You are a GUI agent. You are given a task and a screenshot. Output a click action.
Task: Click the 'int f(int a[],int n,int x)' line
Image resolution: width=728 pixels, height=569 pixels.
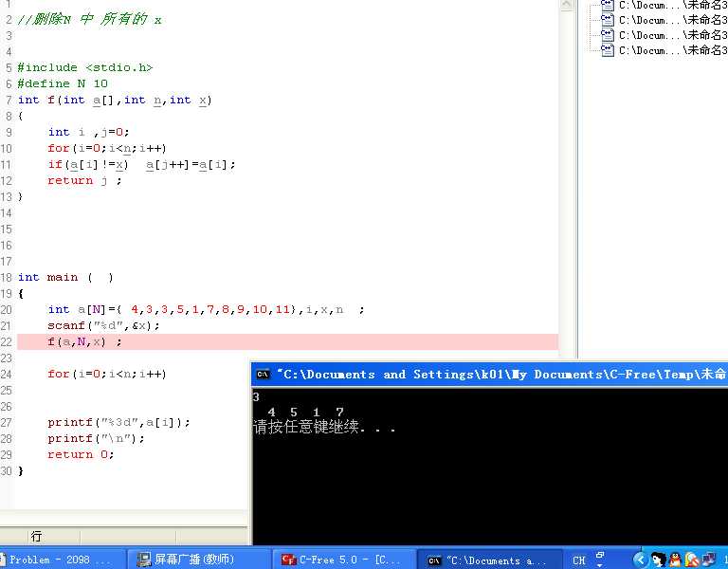click(x=115, y=100)
